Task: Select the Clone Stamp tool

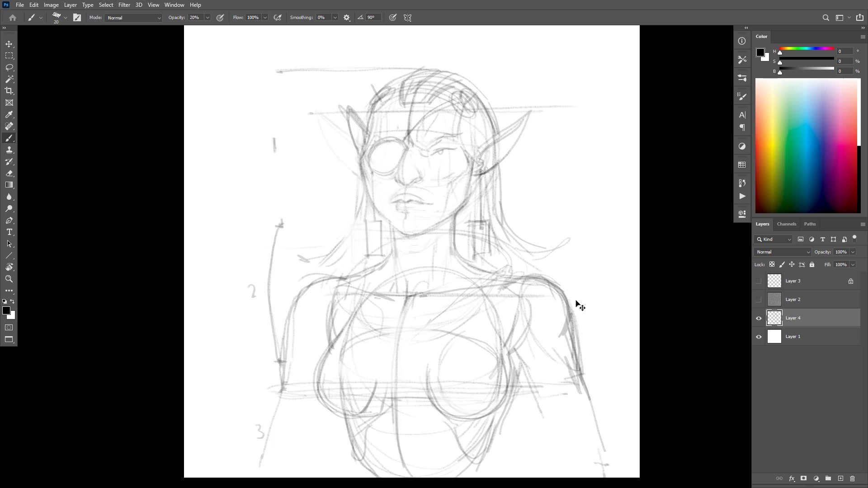Action: pos(9,150)
